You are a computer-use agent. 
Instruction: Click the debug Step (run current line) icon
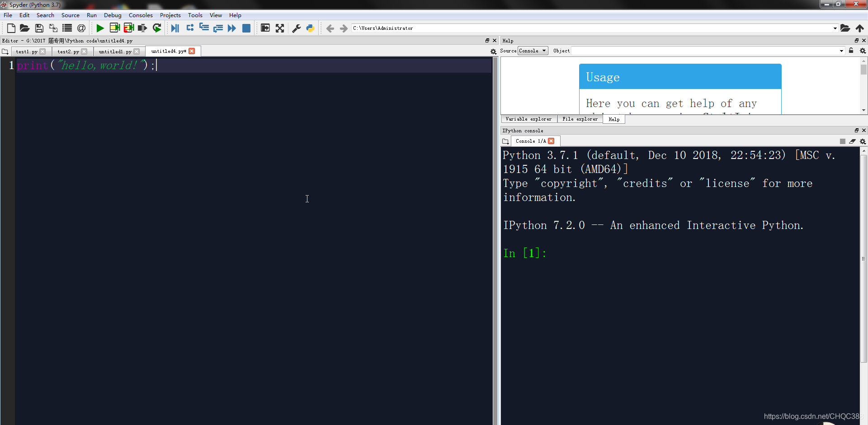point(190,28)
